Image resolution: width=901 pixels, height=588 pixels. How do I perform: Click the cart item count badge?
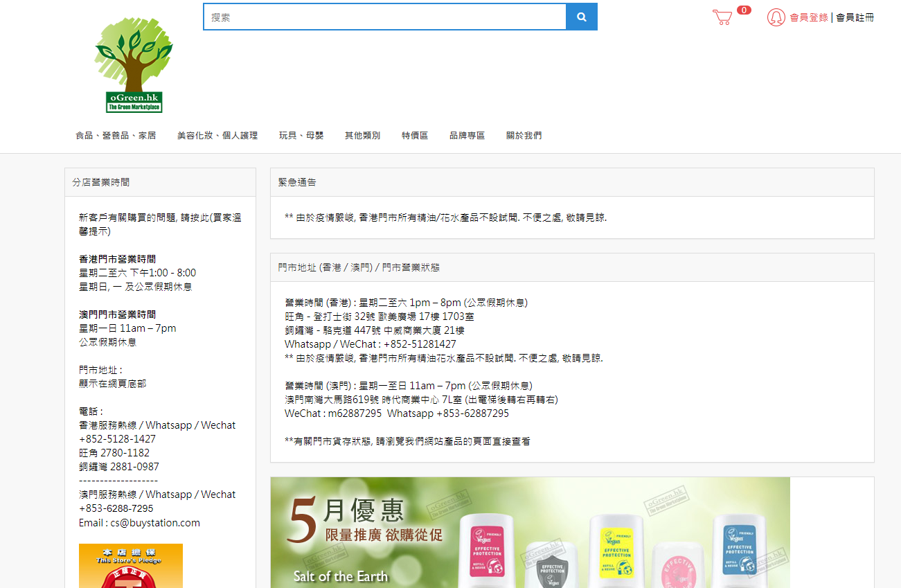744,10
